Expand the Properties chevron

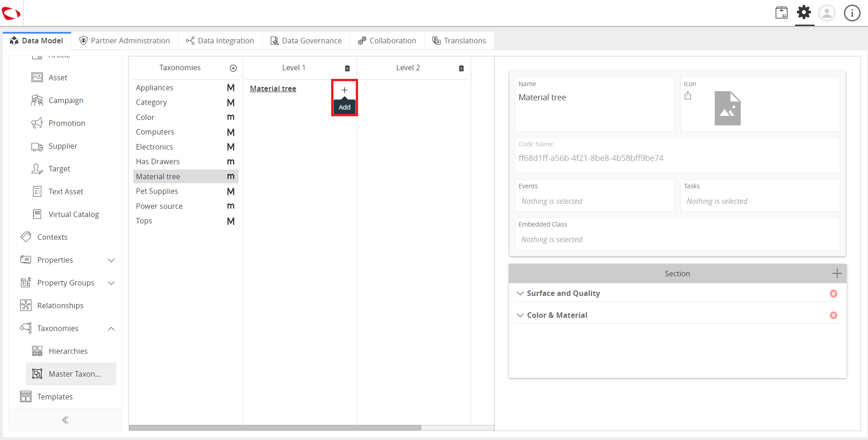point(111,260)
